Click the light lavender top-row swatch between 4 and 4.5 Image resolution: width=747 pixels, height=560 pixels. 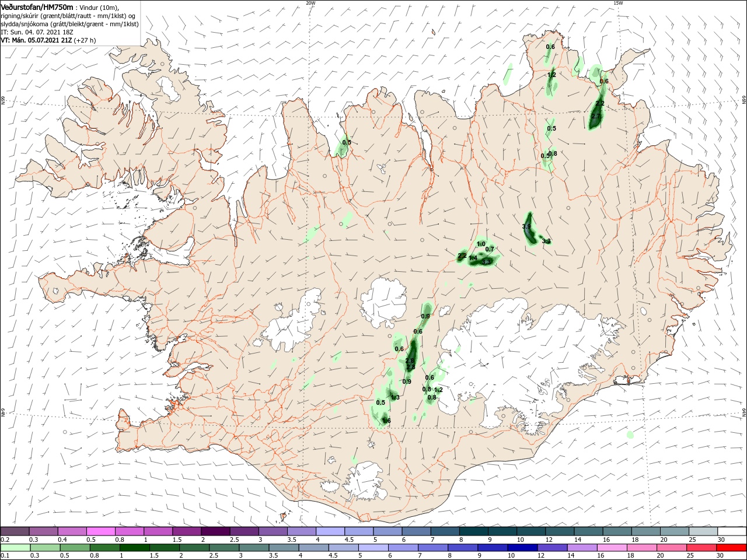[x=330, y=531]
